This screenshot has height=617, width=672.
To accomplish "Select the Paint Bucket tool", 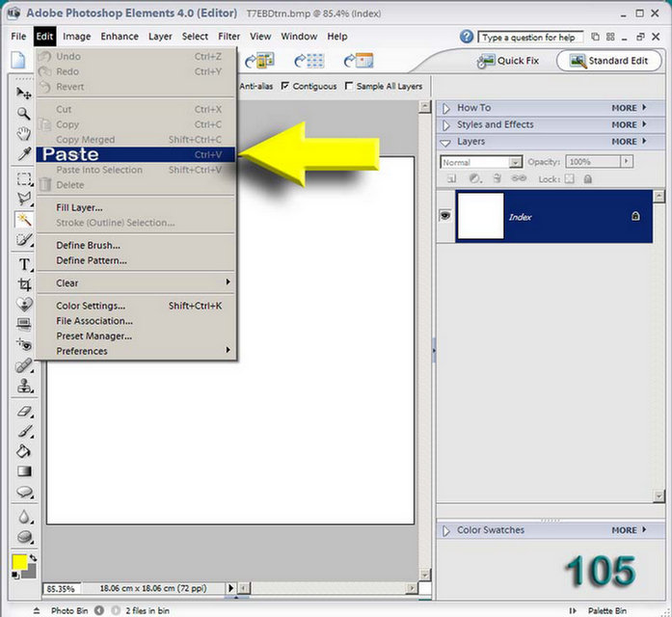I will click(24, 451).
